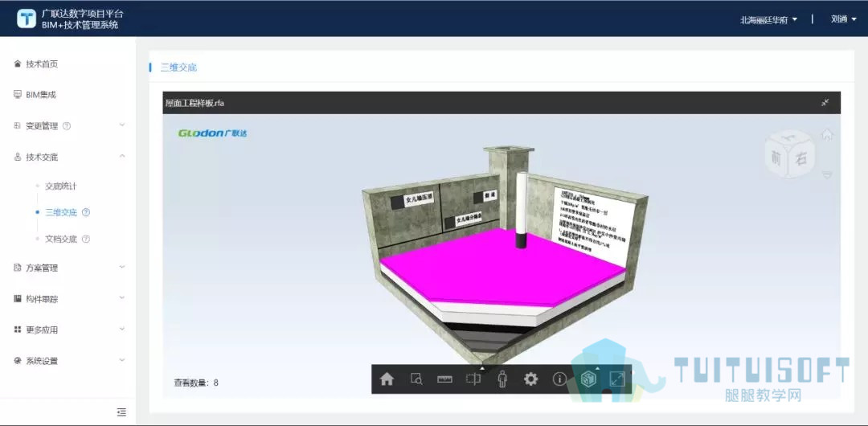The height and width of the screenshot is (426, 868).
Task: Click the help icon next to 文档交底
Action: click(x=86, y=240)
